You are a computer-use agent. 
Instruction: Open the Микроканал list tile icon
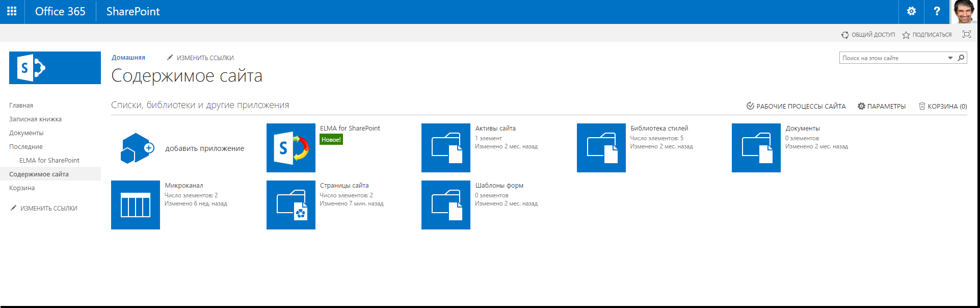(136, 205)
